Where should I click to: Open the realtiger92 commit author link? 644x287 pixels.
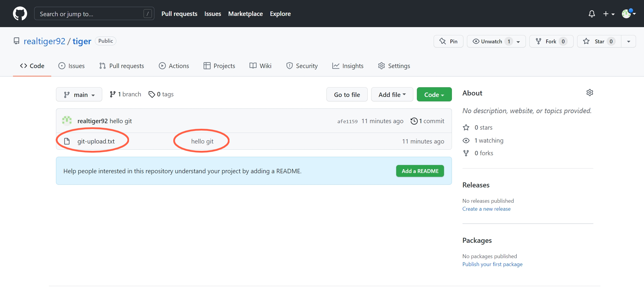[93, 121]
